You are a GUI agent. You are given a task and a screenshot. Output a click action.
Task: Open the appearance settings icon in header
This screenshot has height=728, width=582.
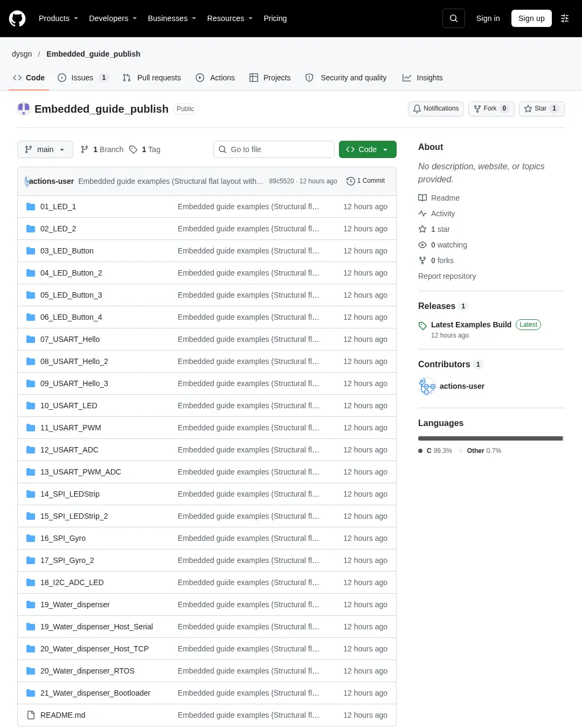[x=565, y=18]
